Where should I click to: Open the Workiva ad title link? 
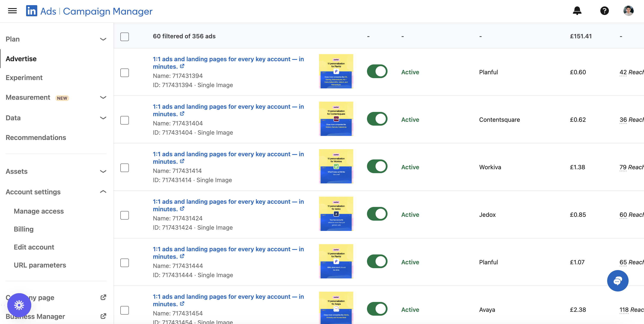coord(228,158)
